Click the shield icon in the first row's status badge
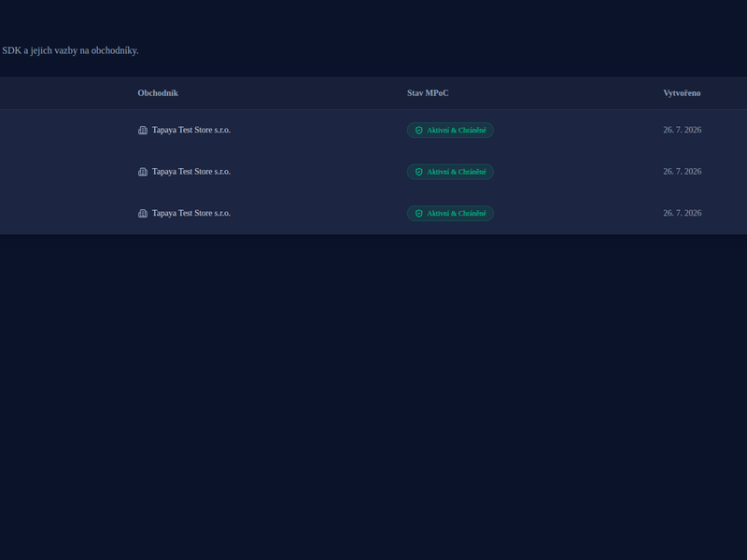This screenshot has width=747, height=560. 418,131
